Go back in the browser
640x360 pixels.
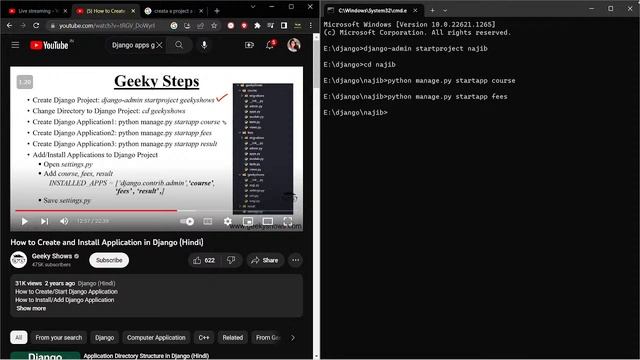[x=9, y=25]
